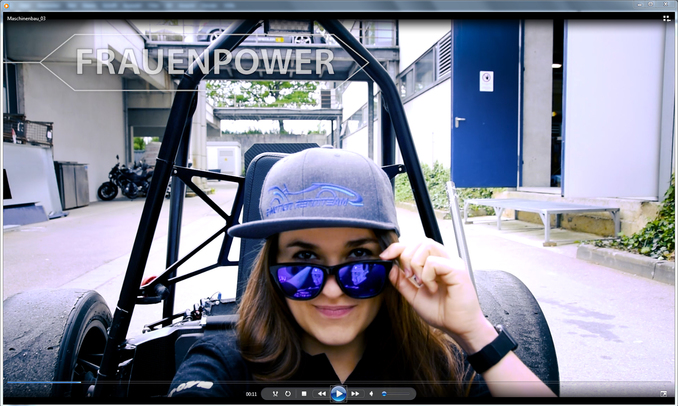Click the motorcycle in the video background
The height and width of the screenshot is (406, 678).
point(125,179)
